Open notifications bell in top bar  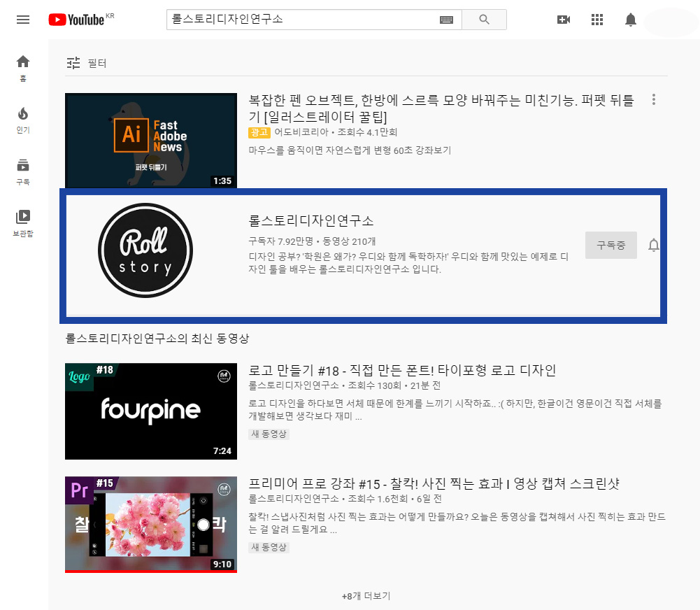[630, 20]
